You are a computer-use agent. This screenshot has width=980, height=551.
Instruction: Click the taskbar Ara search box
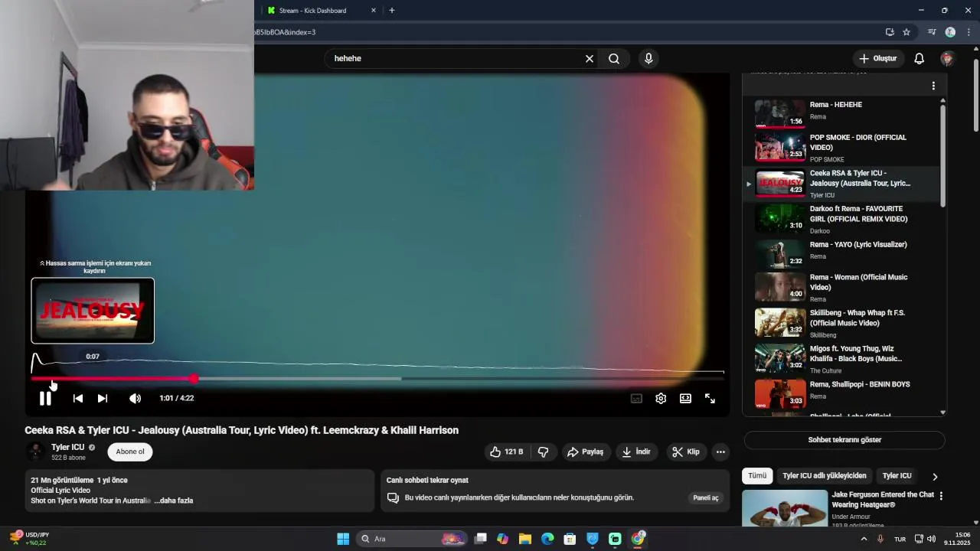413,539
